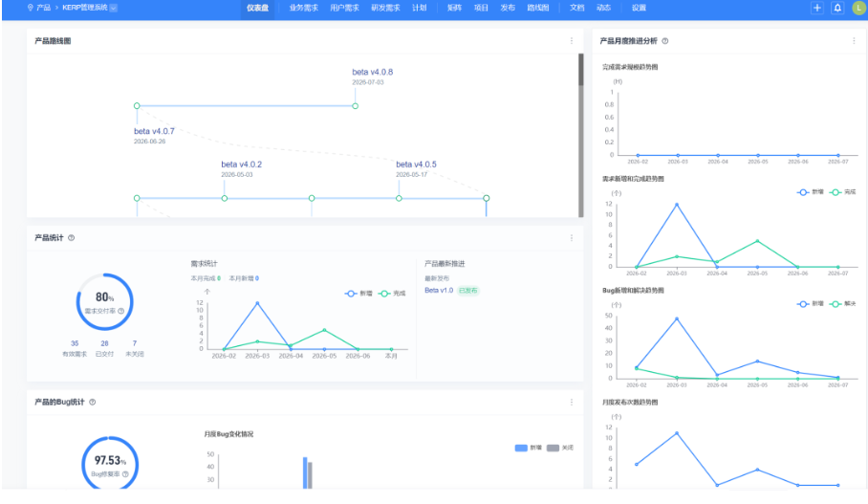Open the 业务需求 tab
The width and height of the screenshot is (868, 504).
click(303, 8)
